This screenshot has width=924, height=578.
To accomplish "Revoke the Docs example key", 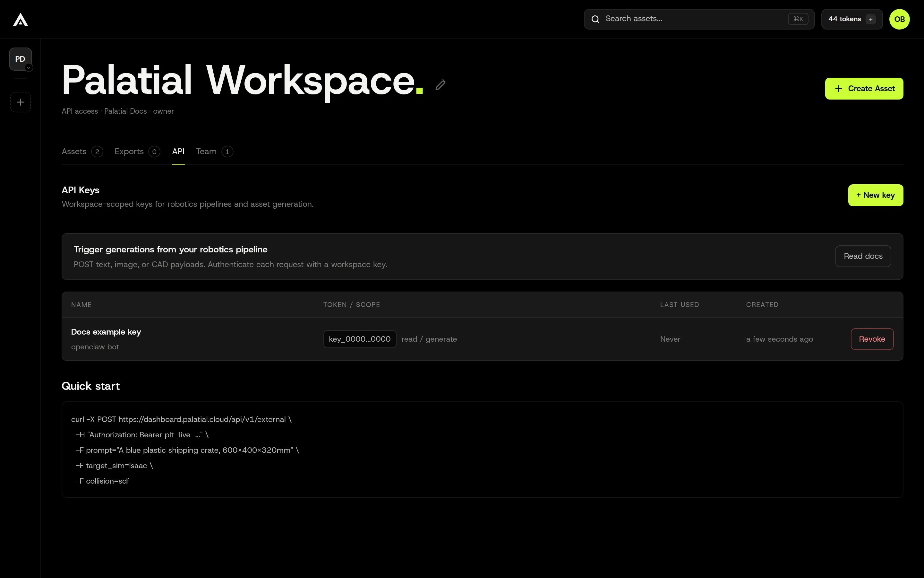I will 872,339.
